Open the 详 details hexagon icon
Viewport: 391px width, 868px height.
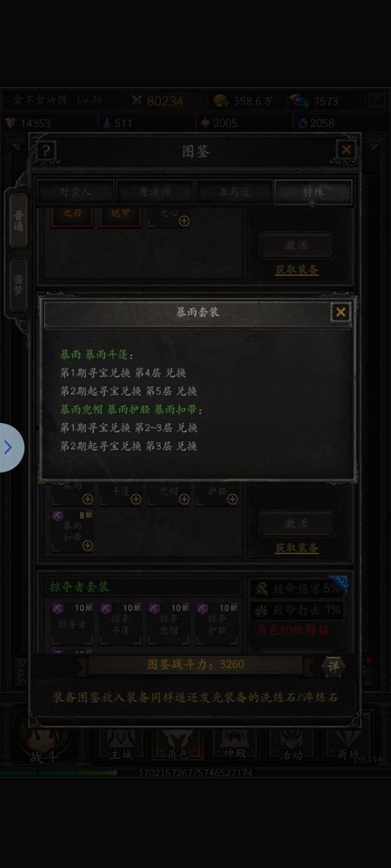tap(333, 666)
